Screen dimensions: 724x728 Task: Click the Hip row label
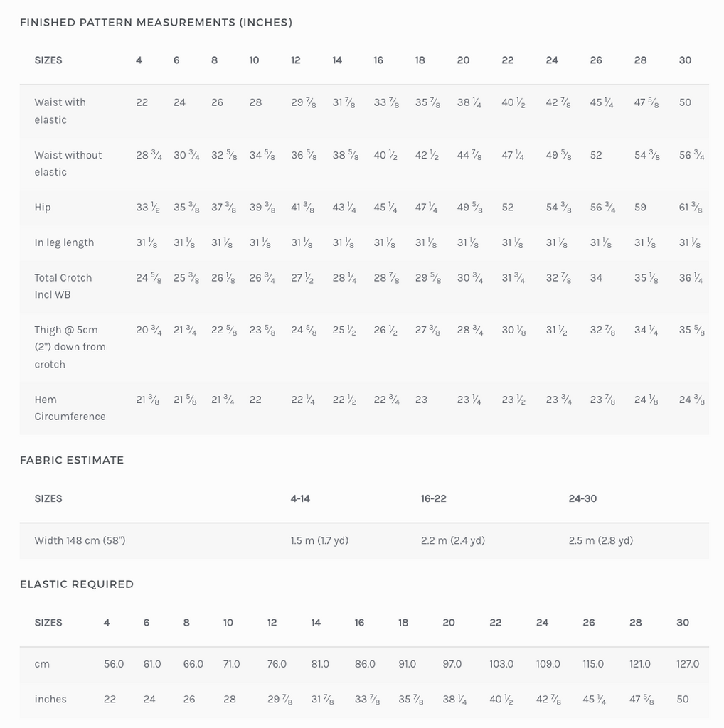pyautogui.click(x=43, y=208)
